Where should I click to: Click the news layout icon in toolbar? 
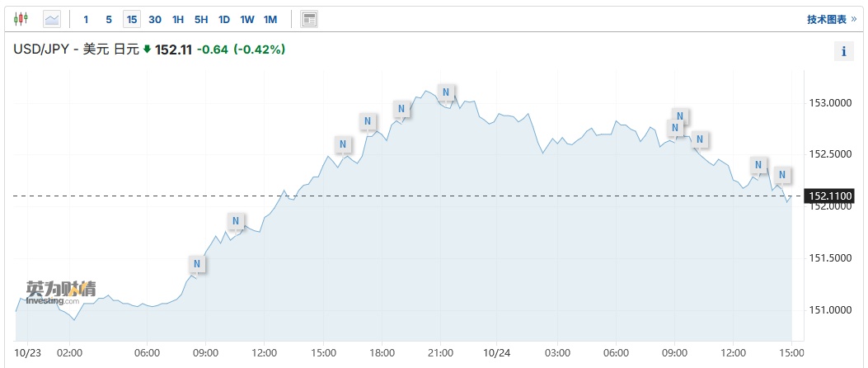coord(309,18)
